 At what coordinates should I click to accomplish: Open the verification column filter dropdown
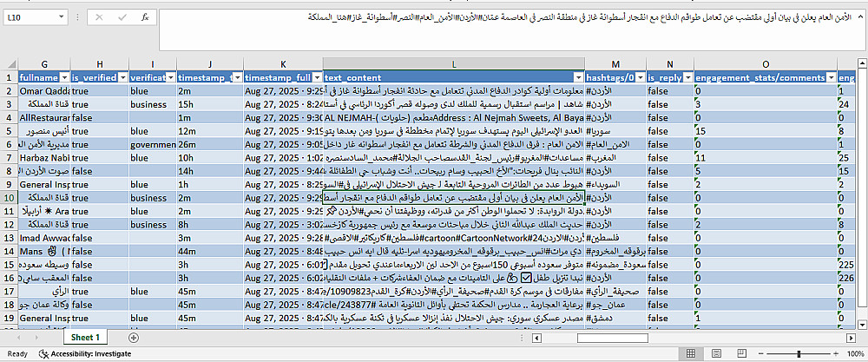tap(171, 77)
